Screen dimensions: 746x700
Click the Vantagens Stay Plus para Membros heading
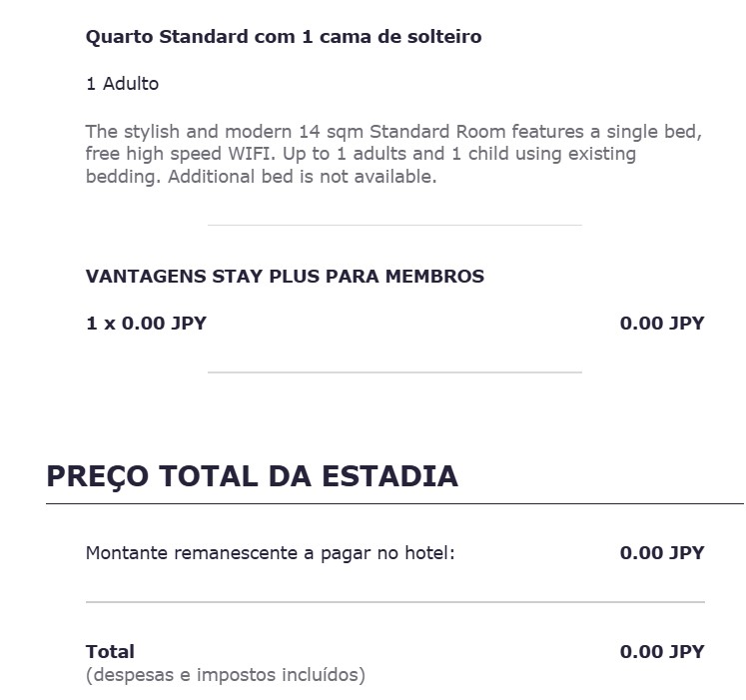tap(285, 277)
